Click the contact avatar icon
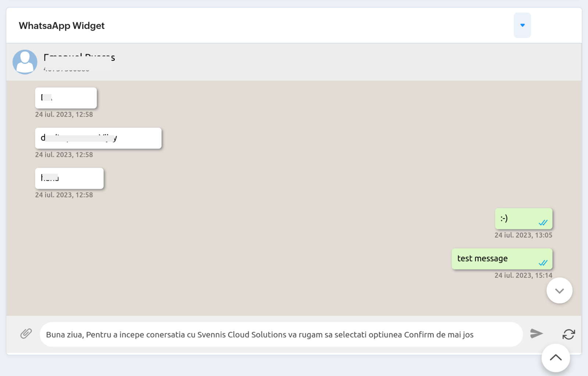The width and height of the screenshot is (588, 376). pos(25,62)
